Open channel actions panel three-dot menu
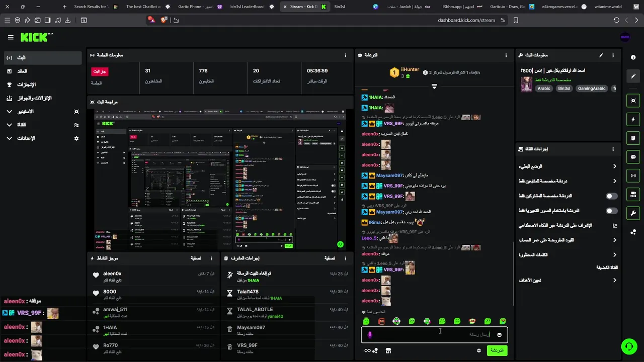The image size is (644, 362). (x=613, y=149)
